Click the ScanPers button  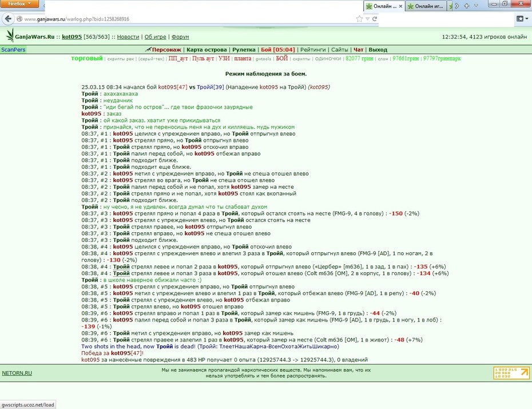pyautogui.click(x=13, y=50)
